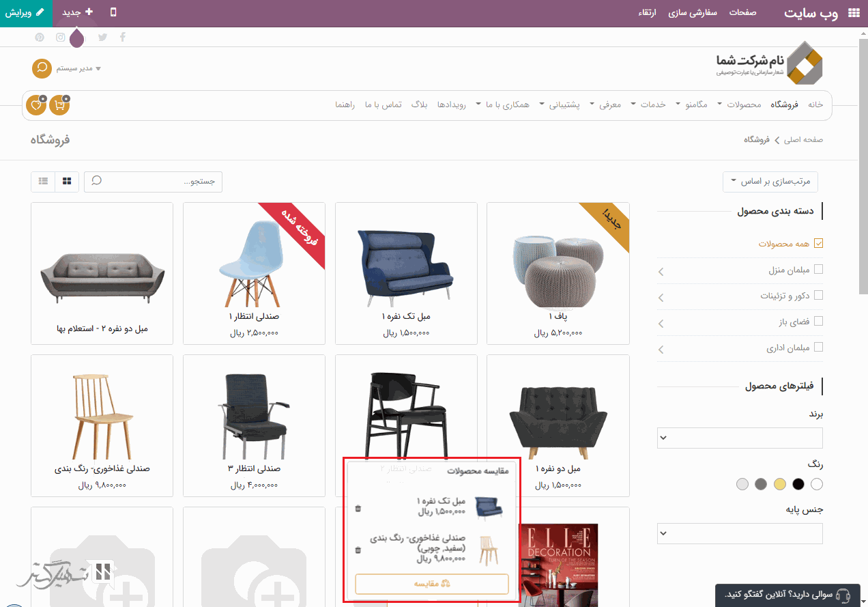The width and height of the screenshot is (868, 607).
Task: Expand the فضای باز category chevron
Action: [661, 324]
